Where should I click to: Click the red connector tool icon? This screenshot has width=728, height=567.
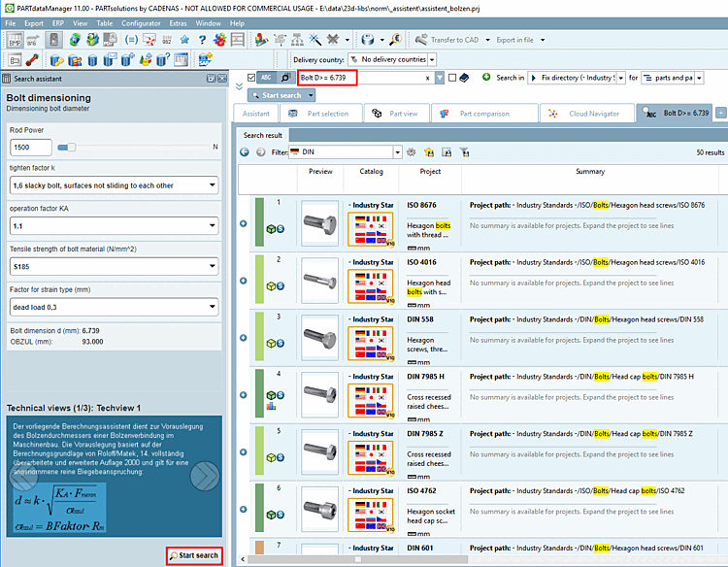point(32,60)
